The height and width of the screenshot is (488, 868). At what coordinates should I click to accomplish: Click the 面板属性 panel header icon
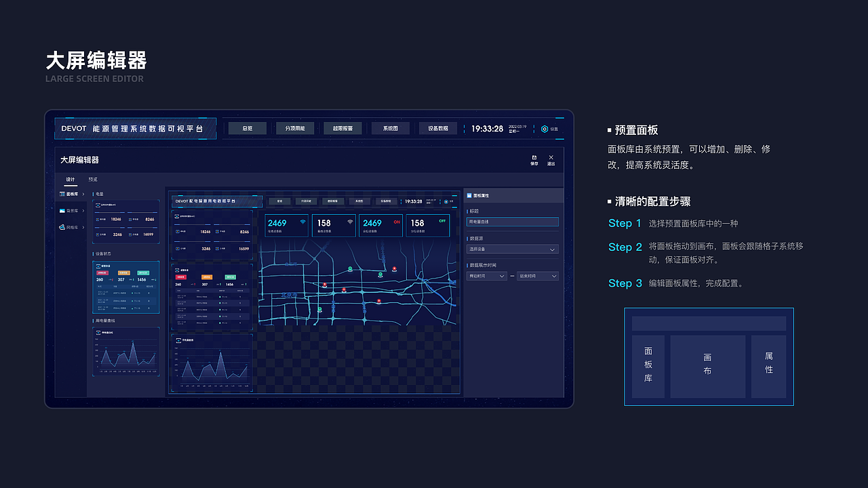(469, 195)
